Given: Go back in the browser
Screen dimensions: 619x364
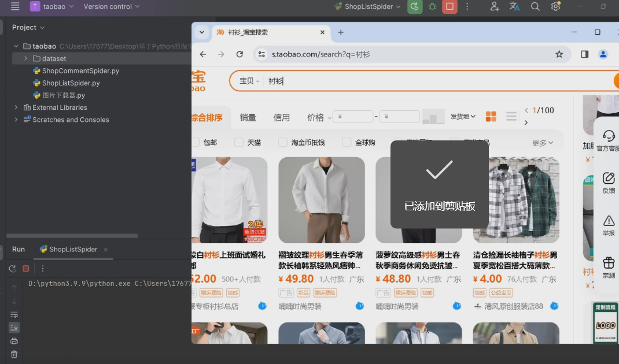Looking at the screenshot, I should [203, 54].
